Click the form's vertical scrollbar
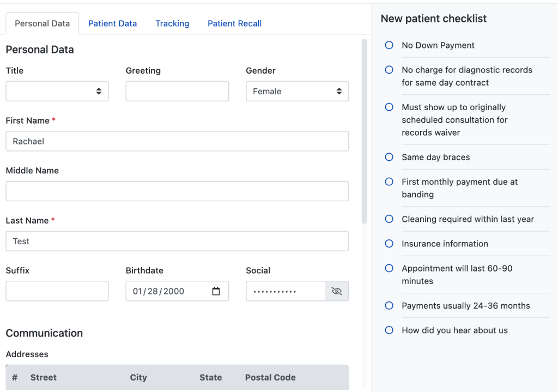The width and height of the screenshot is (558, 392). coord(365,131)
